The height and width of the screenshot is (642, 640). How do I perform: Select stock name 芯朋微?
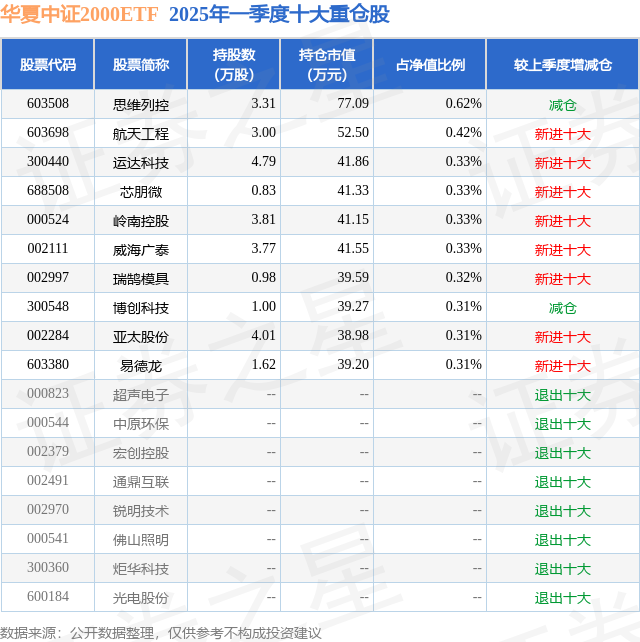pyautogui.click(x=141, y=192)
